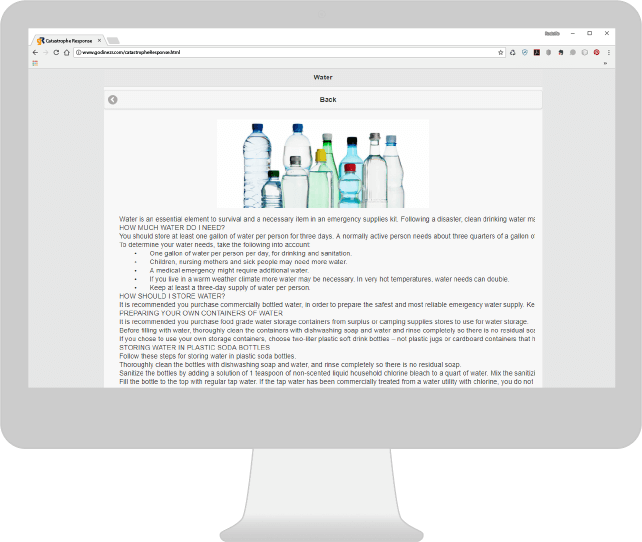Screen dimensions: 642x542
Task: Click heading 'HOW MUCH WATER DO I NEED?'
Action: click(x=172, y=228)
